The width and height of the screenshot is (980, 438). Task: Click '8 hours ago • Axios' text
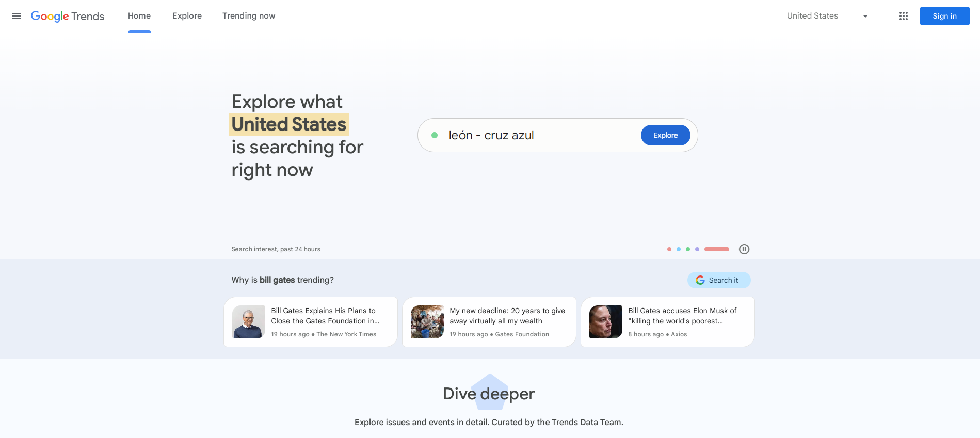[657, 334]
